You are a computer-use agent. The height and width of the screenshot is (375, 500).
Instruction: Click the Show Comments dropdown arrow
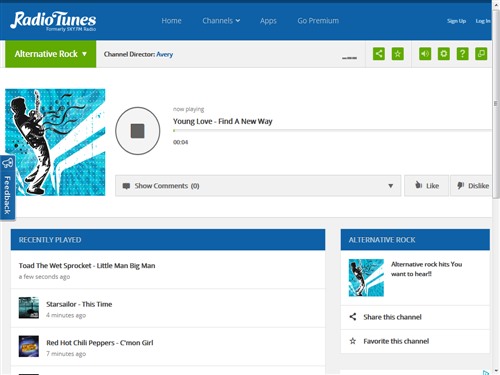[x=390, y=186]
